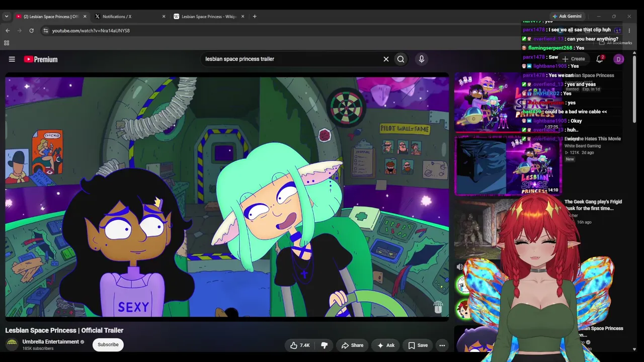Click the video title 'Lesbian Space Princess | Official Trailer'
Image resolution: width=644 pixels, height=362 pixels.
click(x=64, y=330)
